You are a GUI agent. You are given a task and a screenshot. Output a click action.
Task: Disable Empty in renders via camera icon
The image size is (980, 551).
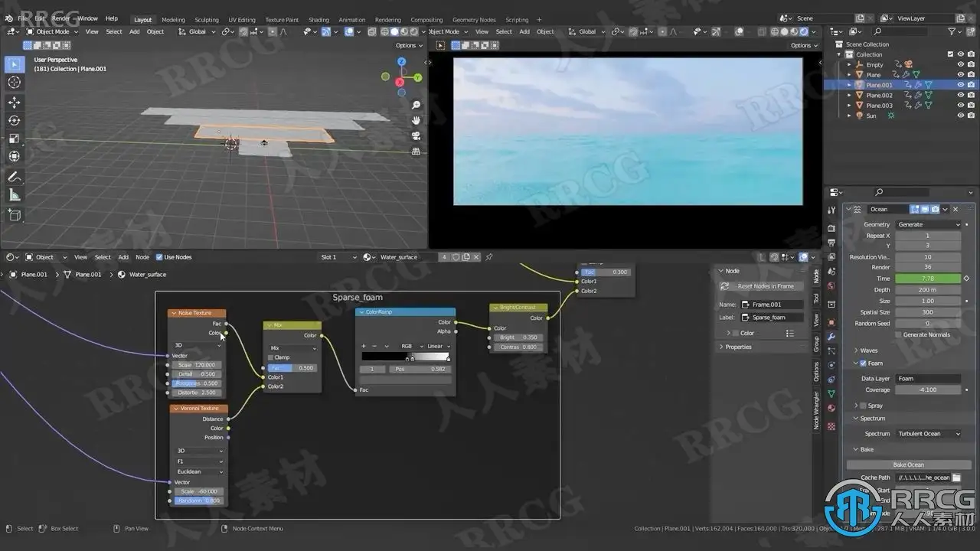coord(971,64)
